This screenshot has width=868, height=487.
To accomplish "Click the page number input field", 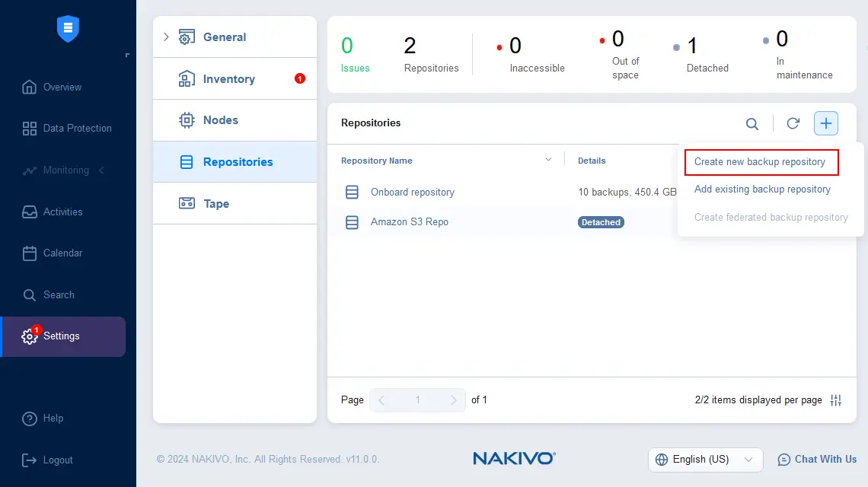I will (417, 400).
